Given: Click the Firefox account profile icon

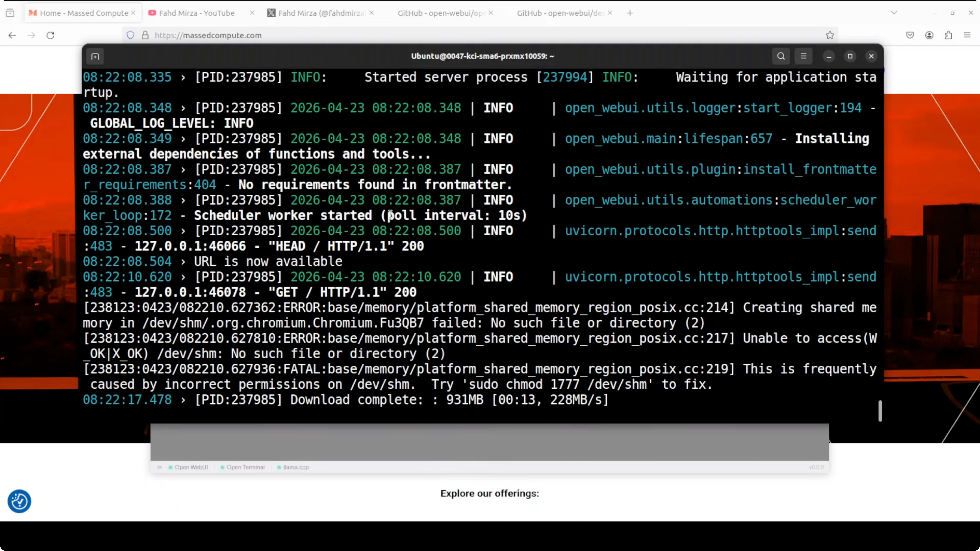Looking at the screenshot, I should 929,35.
